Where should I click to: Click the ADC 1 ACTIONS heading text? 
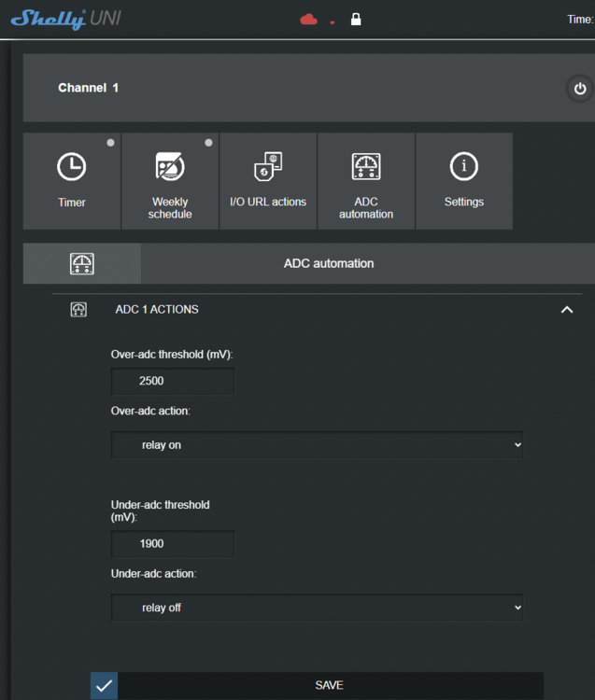click(157, 310)
